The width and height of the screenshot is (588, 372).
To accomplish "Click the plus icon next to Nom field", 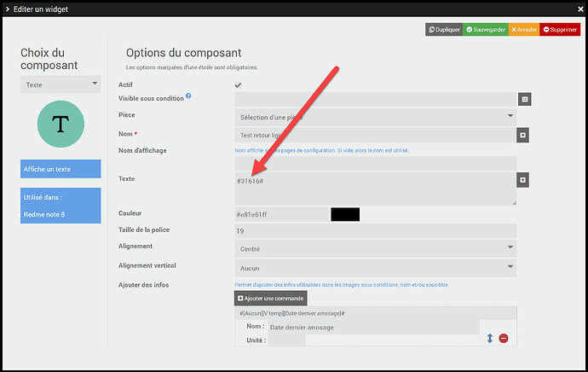I will (x=522, y=135).
